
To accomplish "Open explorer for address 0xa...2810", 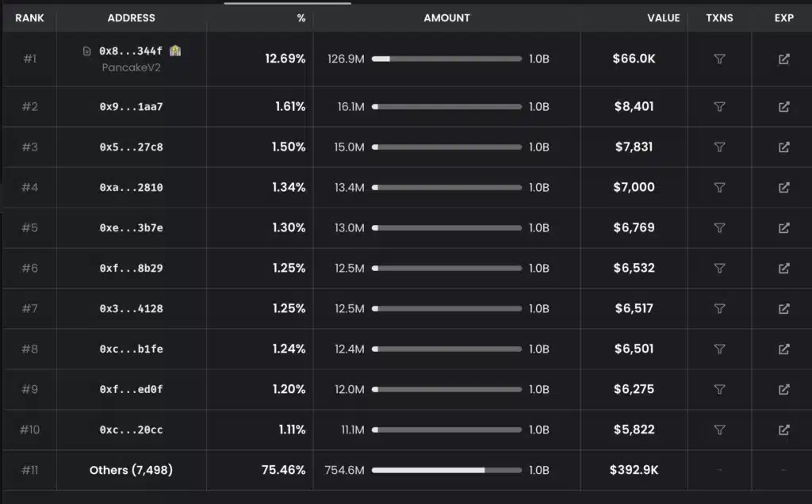I will [x=783, y=188].
